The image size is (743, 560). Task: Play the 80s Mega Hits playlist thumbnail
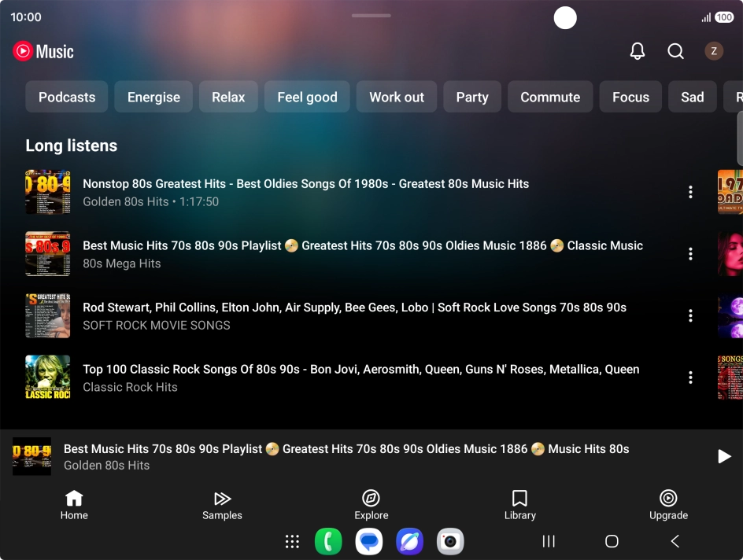(48, 254)
